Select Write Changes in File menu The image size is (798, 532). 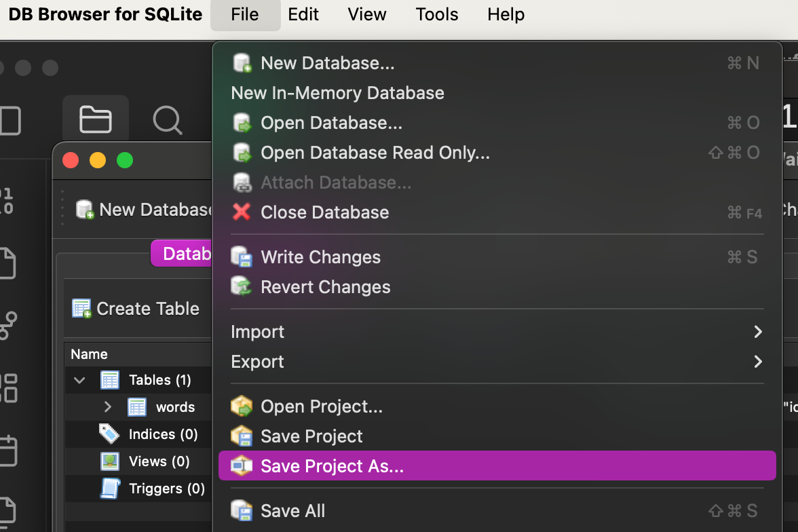[497, 257]
